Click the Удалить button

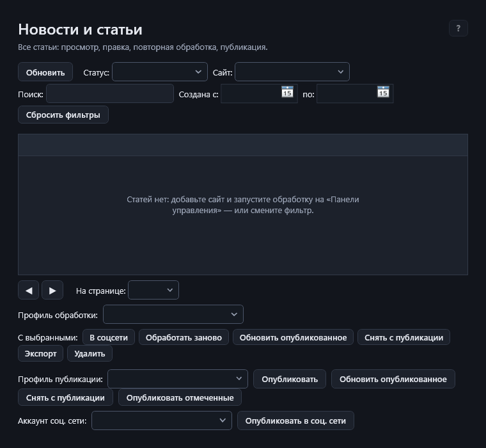pyautogui.click(x=90, y=354)
